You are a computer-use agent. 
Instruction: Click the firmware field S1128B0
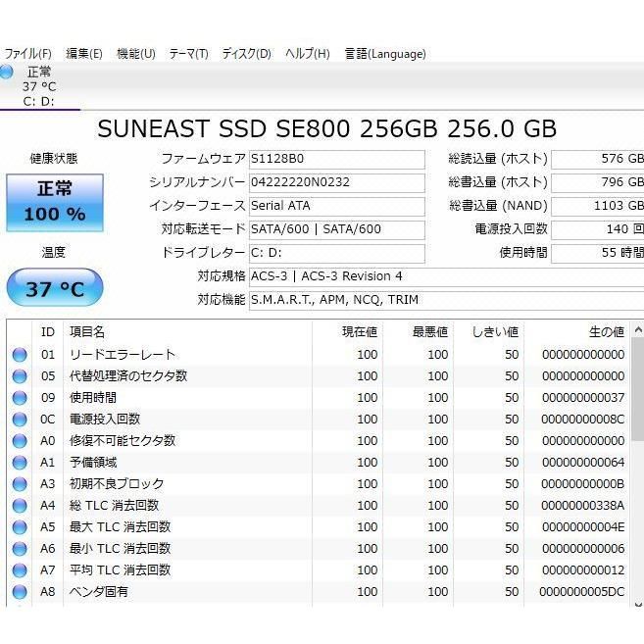[x=337, y=159]
